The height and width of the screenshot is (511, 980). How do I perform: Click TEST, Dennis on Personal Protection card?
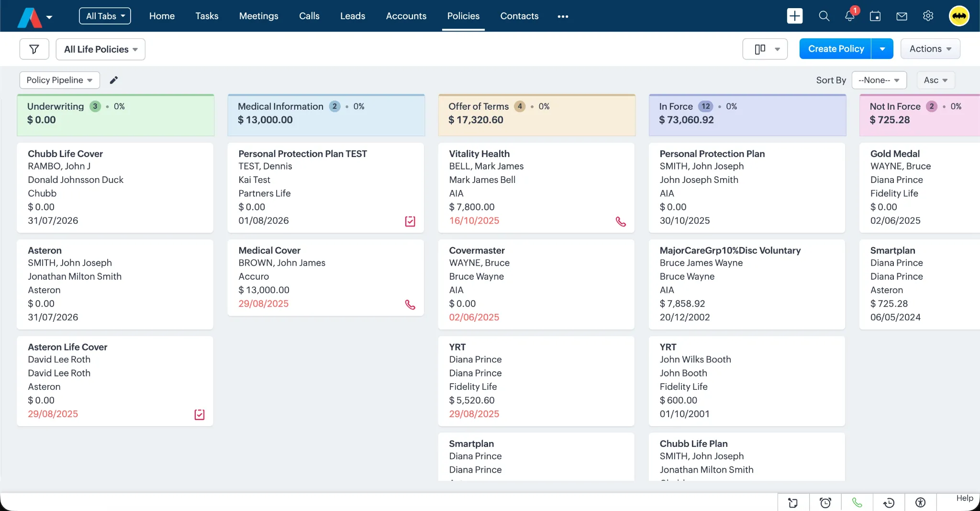[265, 166]
